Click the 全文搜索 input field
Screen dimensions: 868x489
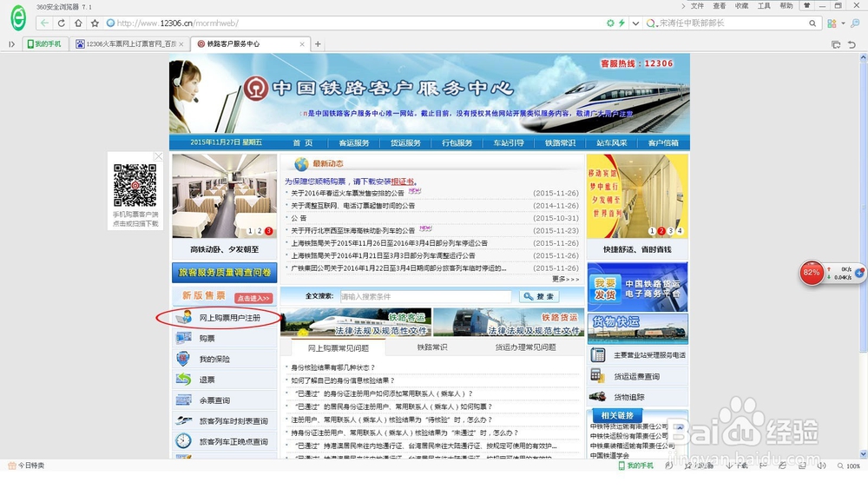(425, 296)
